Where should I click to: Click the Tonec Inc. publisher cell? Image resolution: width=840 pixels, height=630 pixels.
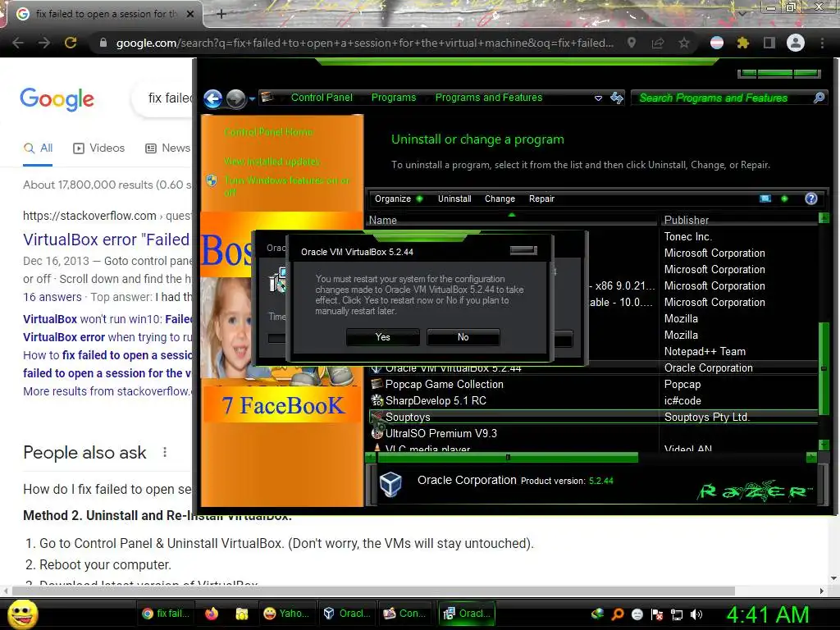[688, 236]
